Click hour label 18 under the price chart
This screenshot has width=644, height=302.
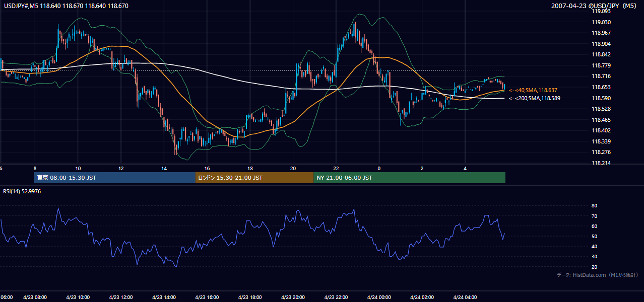[x=250, y=168]
